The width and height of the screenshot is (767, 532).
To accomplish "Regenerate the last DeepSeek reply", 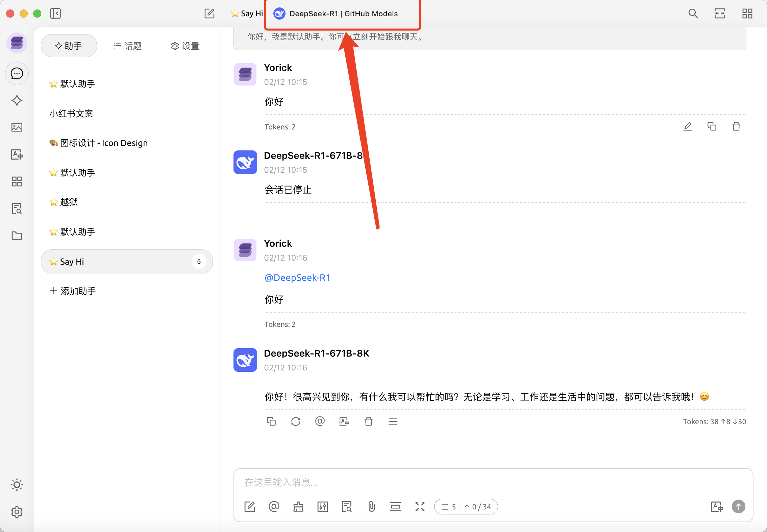I will pyautogui.click(x=295, y=421).
